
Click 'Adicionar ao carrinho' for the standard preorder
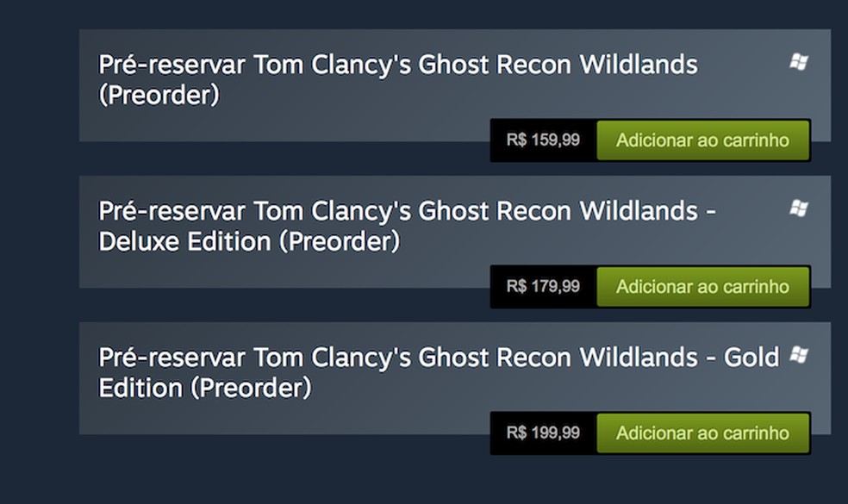coord(703,140)
